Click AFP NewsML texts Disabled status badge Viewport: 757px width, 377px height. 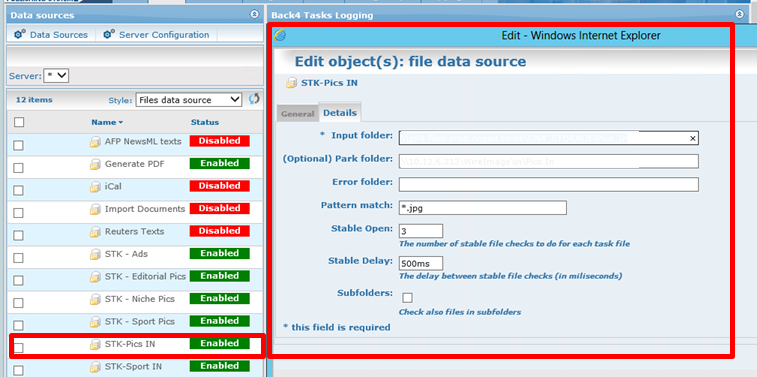(x=220, y=141)
